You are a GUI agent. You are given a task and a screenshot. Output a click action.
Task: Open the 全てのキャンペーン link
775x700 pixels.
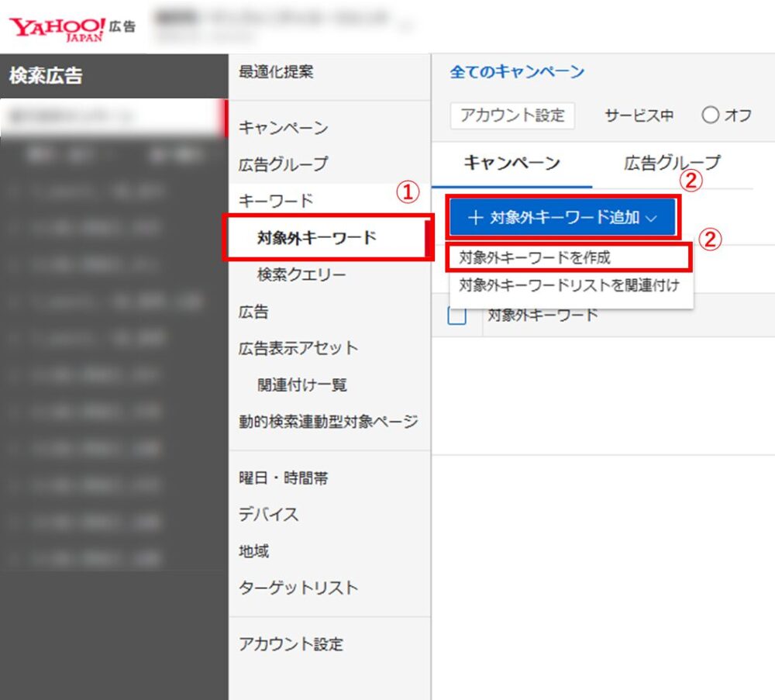tap(517, 73)
